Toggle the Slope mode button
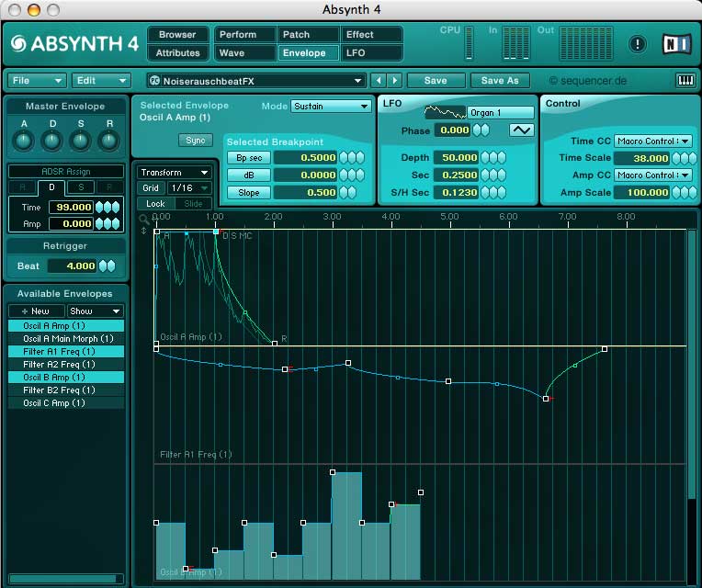The image size is (702, 588). 249,192
